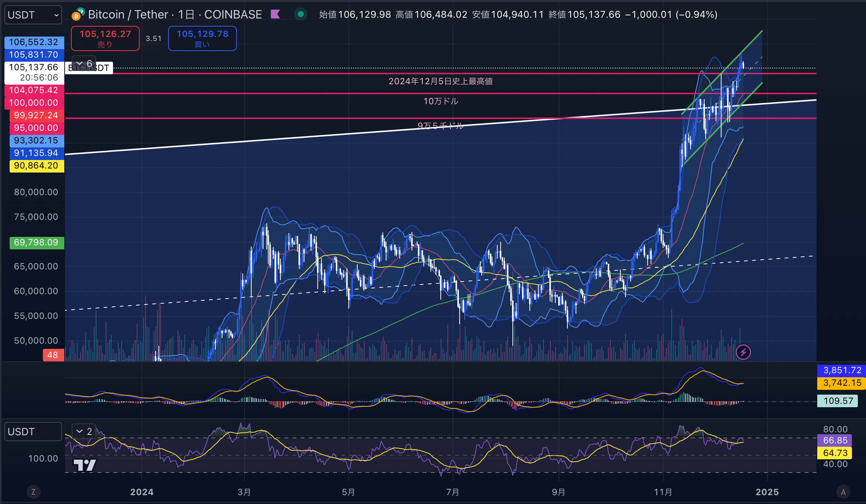Click the buy button 105,129.78
Screen dimensions: 866x504
click(x=202, y=38)
